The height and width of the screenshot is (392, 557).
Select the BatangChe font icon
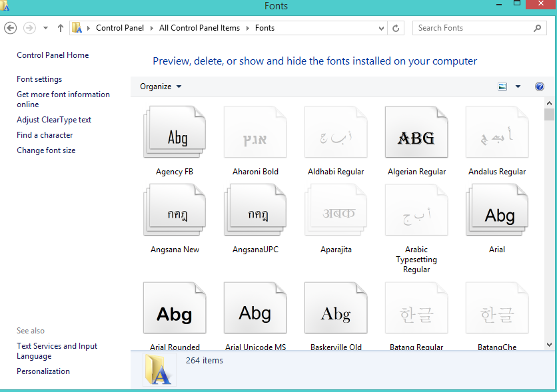(x=497, y=308)
